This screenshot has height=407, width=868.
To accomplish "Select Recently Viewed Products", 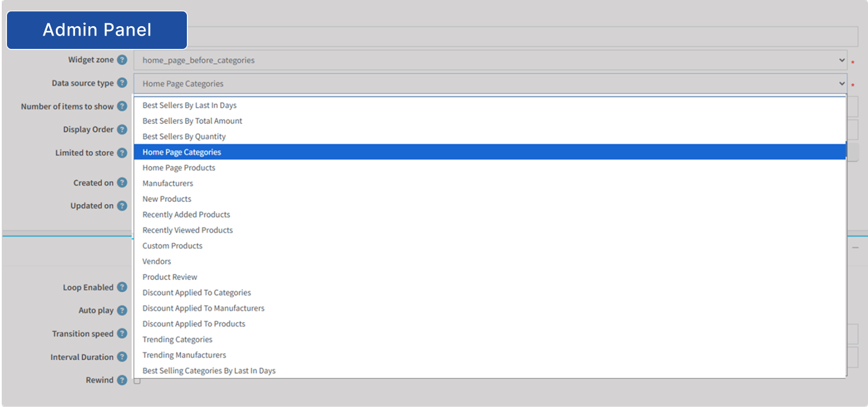I will [490, 230].
